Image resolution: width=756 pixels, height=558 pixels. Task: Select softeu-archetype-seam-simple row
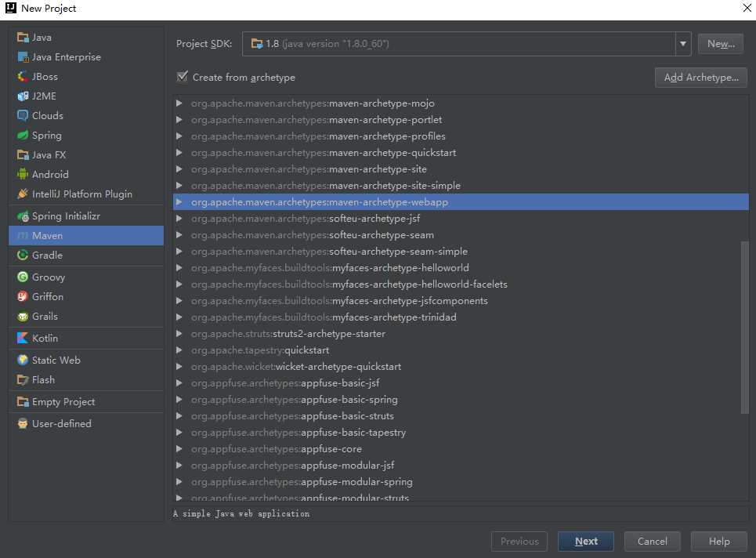pos(461,252)
